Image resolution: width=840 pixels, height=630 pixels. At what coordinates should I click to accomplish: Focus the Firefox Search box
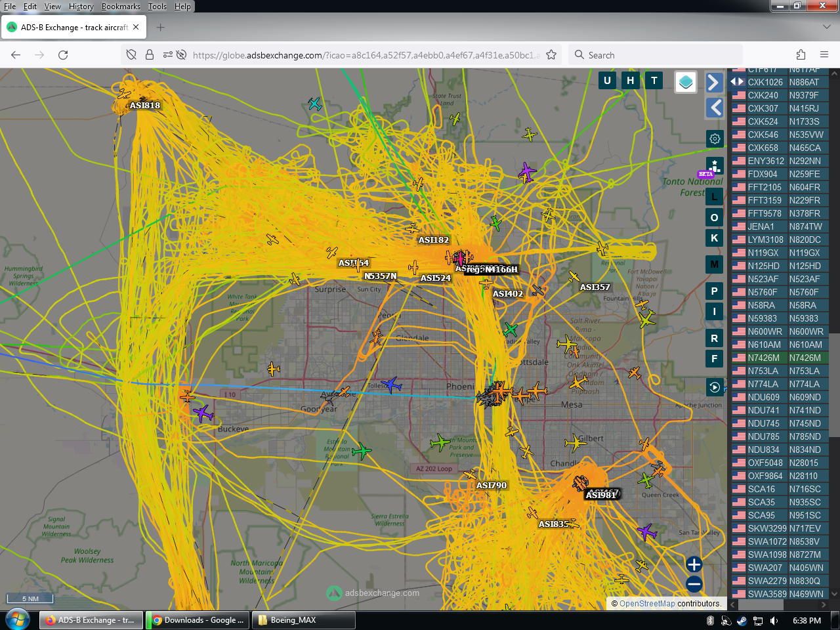pyautogui.click(x=656, y=55)
